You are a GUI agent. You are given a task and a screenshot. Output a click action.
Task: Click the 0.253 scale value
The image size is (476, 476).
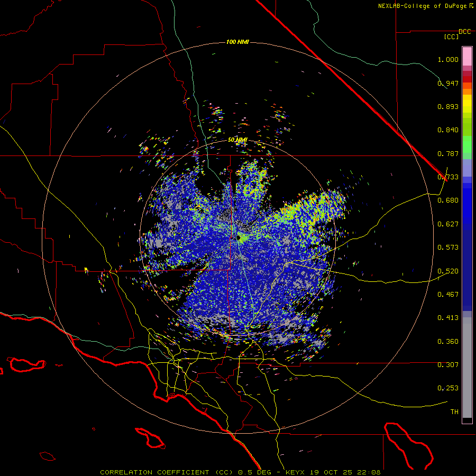[448, 388]
